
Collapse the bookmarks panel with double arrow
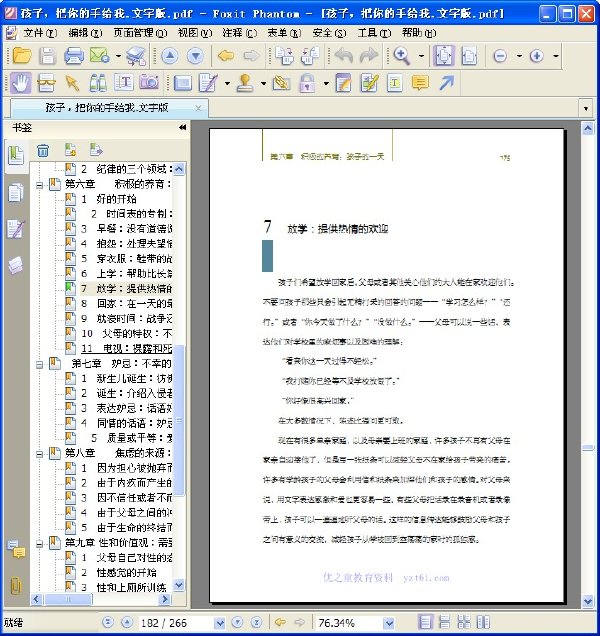182,128
